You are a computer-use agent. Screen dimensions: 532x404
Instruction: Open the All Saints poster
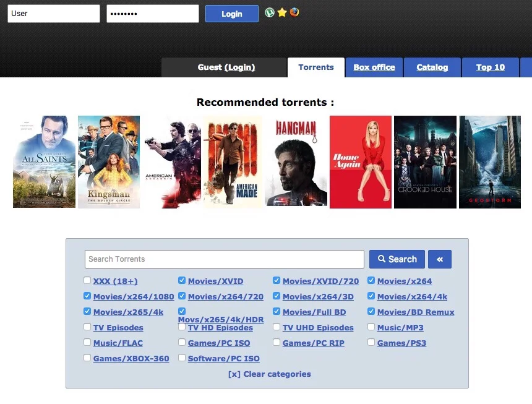44,162
